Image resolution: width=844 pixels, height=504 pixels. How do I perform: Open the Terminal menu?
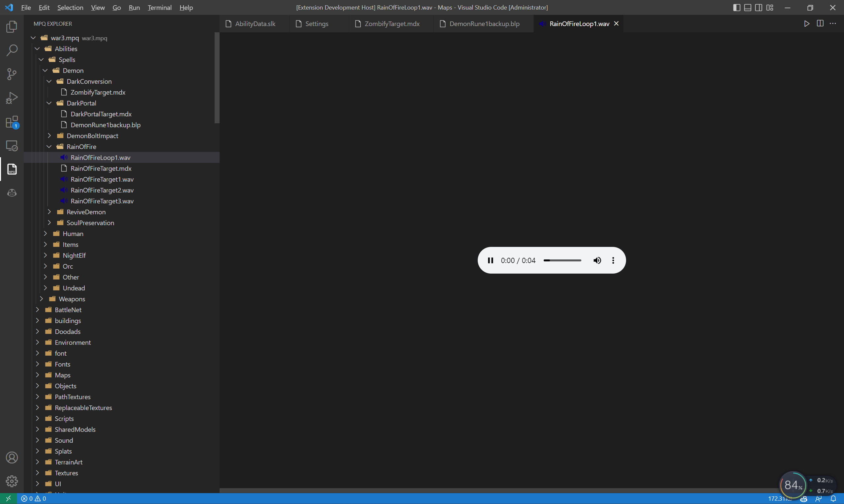tap(160, 8)
